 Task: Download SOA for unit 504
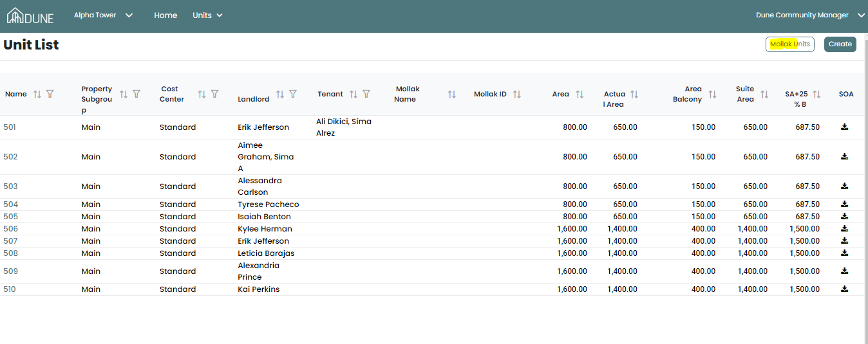point(845,204)
